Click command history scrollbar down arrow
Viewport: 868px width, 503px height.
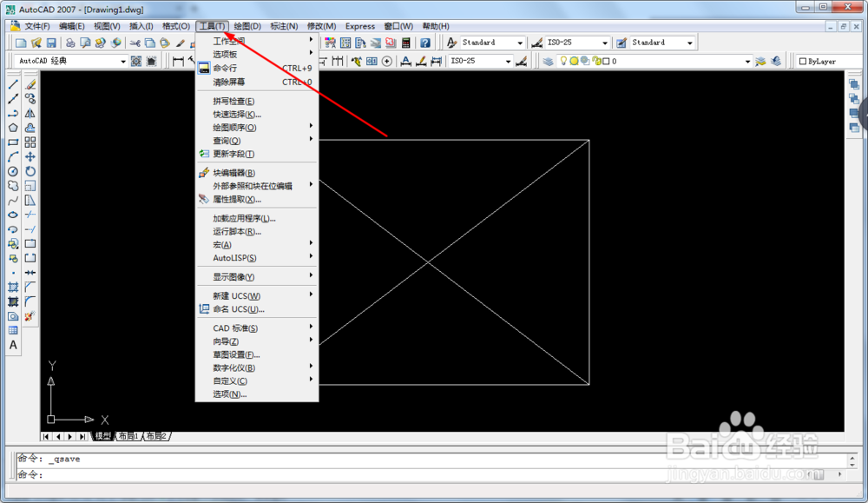852,464
